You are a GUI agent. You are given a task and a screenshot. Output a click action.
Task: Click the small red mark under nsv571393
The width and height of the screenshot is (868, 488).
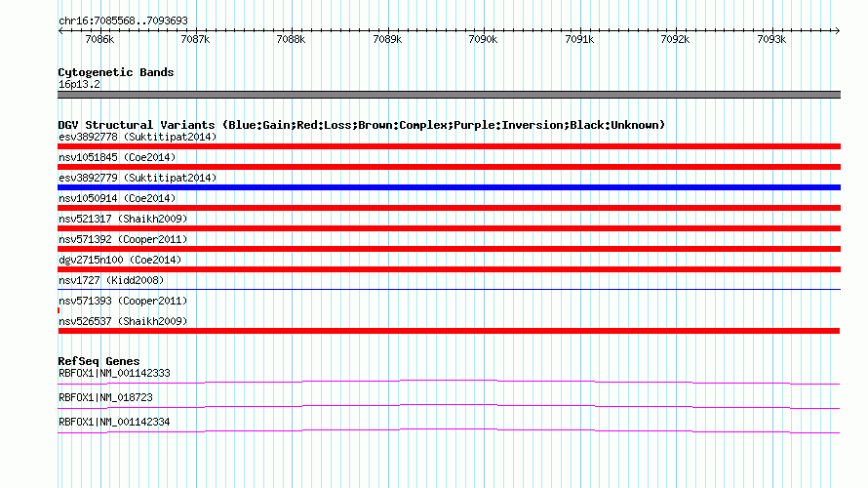point(59,310)
